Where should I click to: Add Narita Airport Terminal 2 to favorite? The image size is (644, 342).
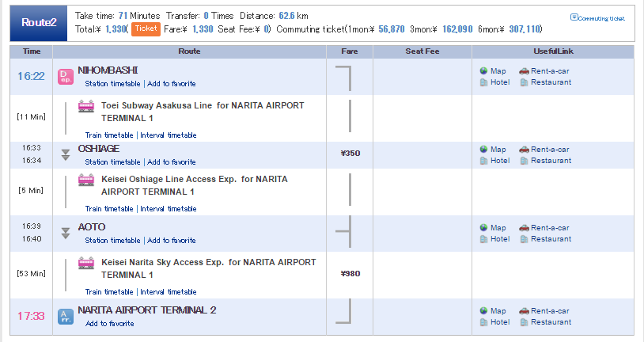[x=109, y=324]
